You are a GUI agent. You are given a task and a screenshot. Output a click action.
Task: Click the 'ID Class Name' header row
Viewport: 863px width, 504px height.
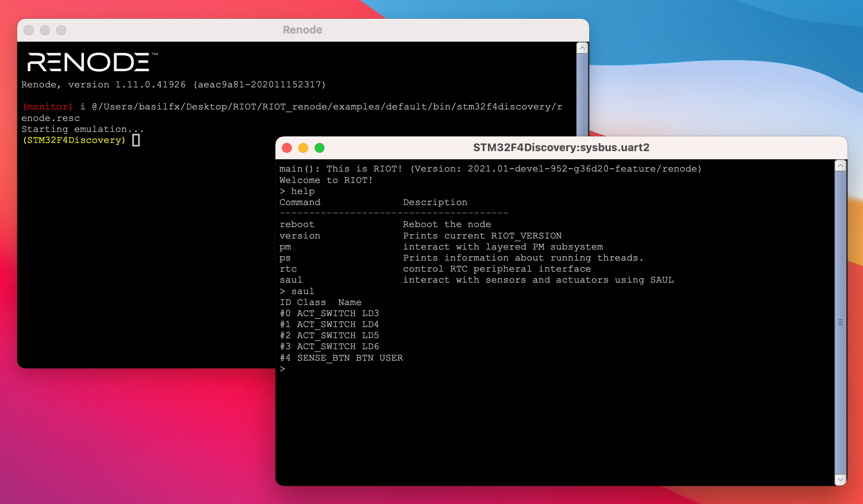click(x=320, y=302)
